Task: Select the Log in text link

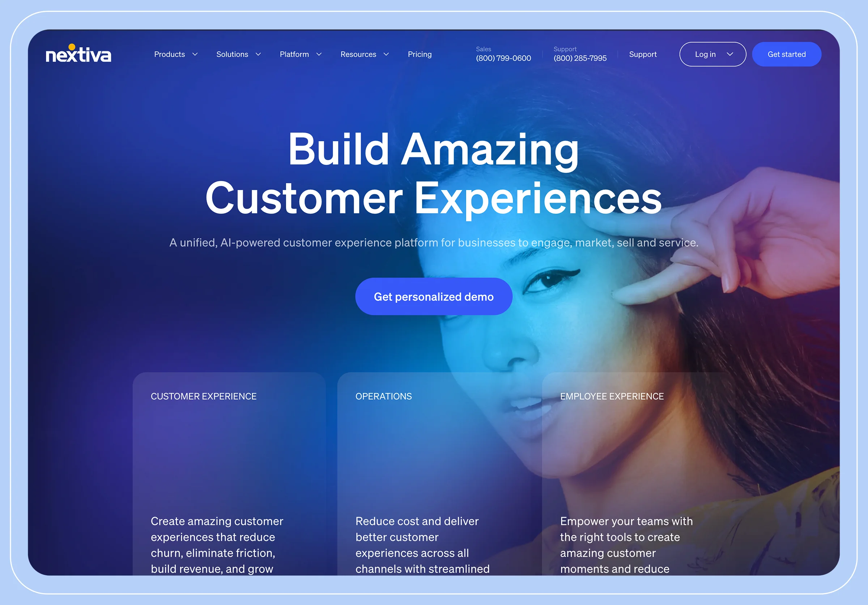Action: [705, 55]
